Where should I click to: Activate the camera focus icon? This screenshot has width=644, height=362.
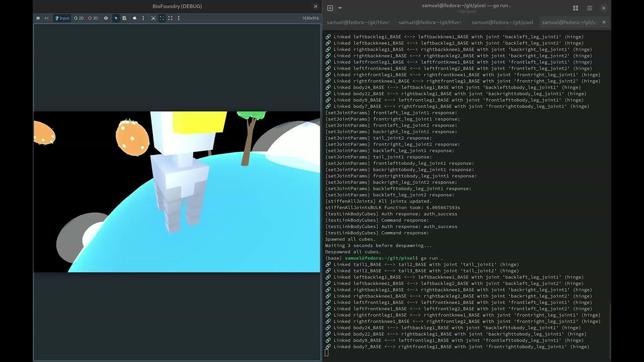(153, 18)
